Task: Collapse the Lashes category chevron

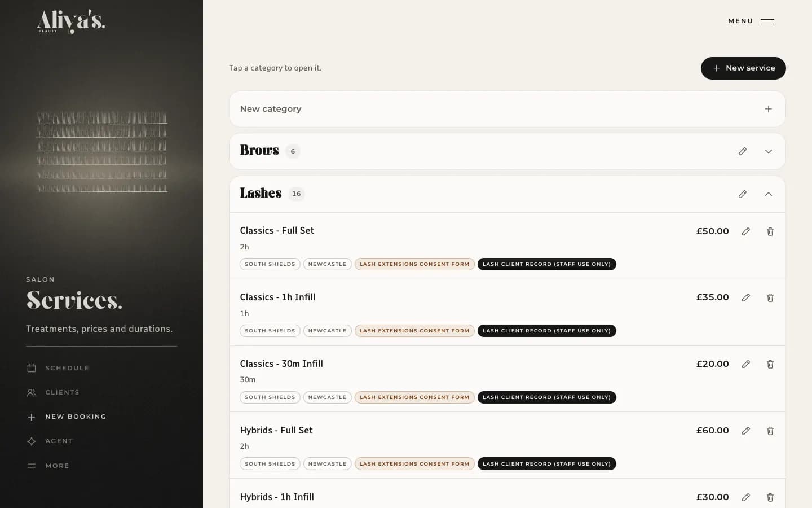Action: pos(769,194)
